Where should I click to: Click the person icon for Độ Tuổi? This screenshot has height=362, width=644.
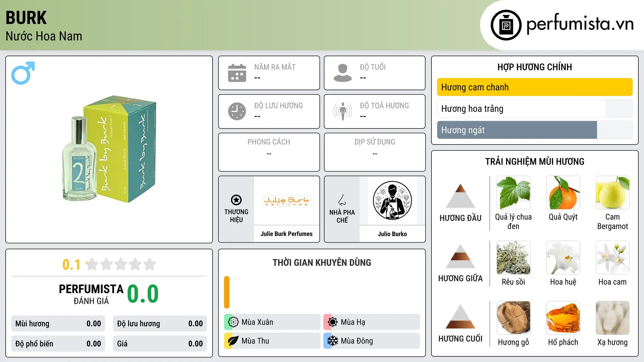coord(343,73)
